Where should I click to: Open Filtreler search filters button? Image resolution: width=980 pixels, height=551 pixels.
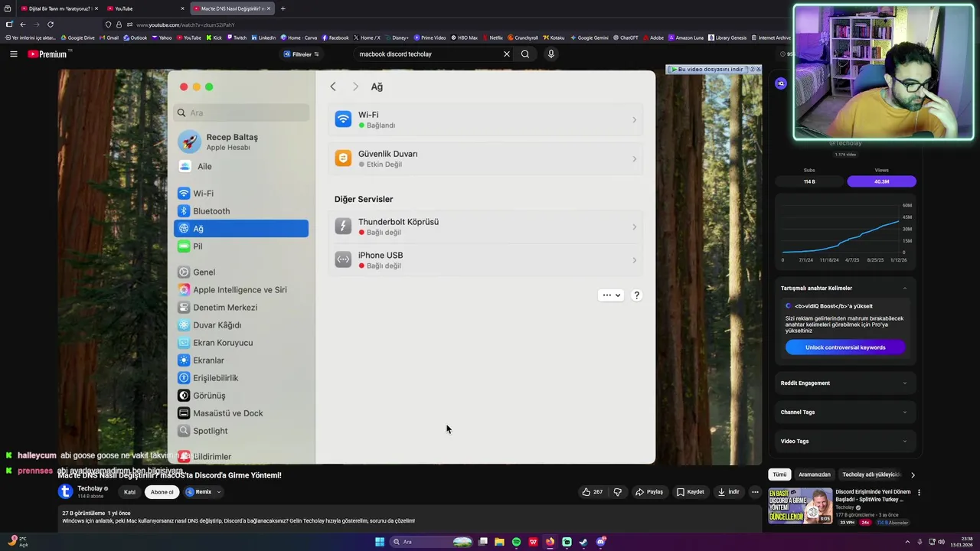302,54
